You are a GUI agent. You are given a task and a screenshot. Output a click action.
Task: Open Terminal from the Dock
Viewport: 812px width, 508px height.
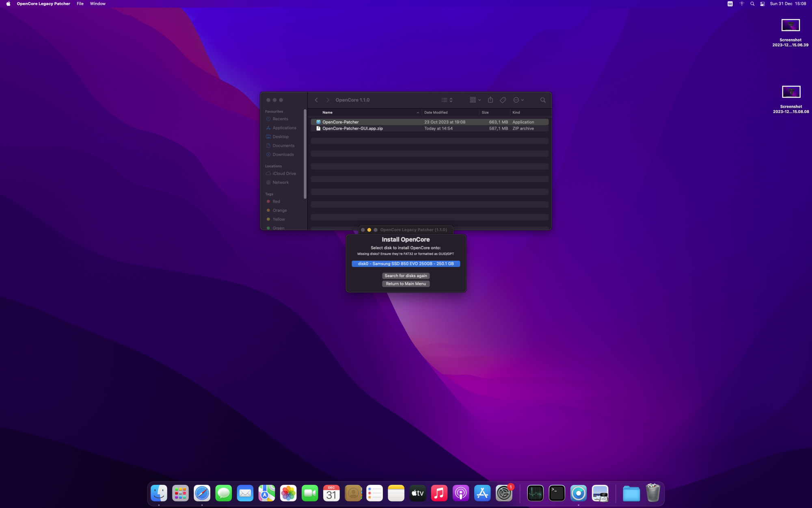pyautogui.click(x=557, y=493)
